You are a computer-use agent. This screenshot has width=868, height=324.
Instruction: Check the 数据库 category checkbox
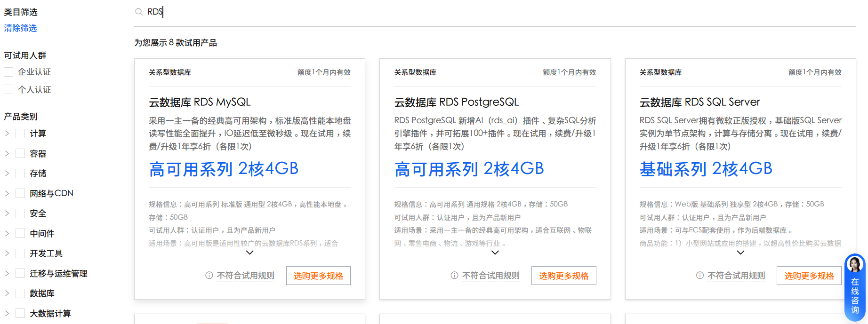20,293
